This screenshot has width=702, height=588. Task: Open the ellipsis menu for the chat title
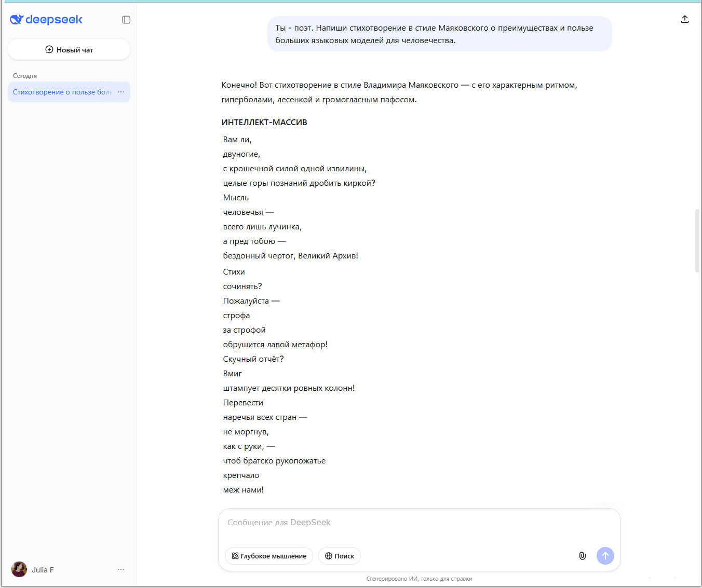point(121,92)
